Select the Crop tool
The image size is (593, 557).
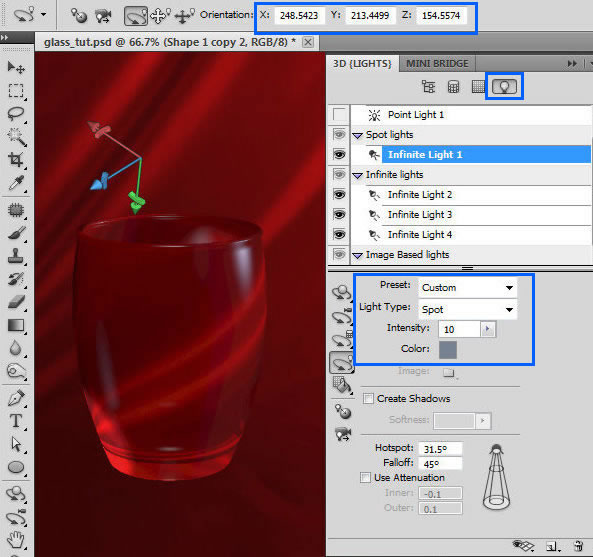(16, 159)
